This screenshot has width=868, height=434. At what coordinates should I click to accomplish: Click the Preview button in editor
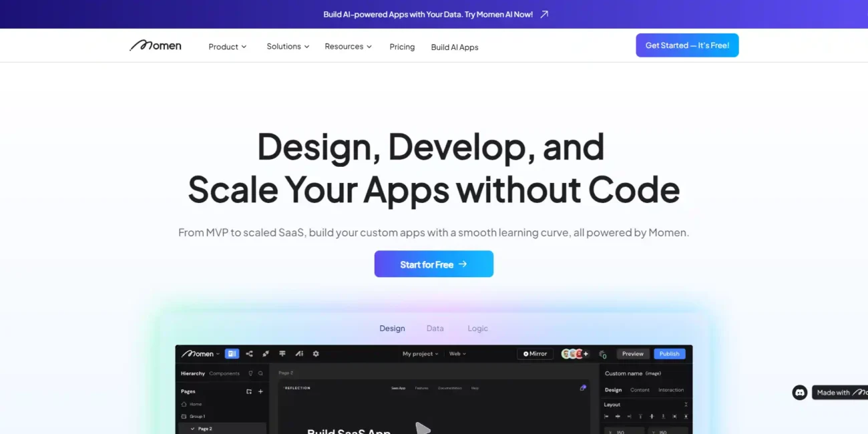[633, 354]
